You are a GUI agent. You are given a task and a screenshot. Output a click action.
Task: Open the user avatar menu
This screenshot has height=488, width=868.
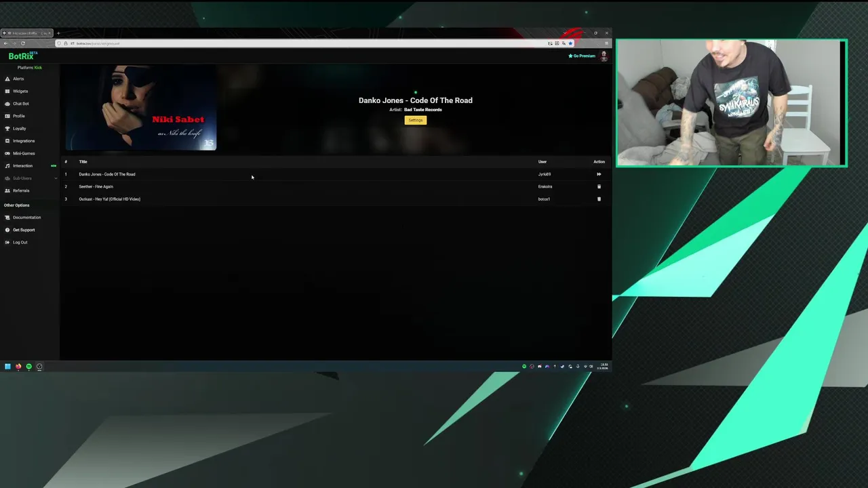[604, 56]
